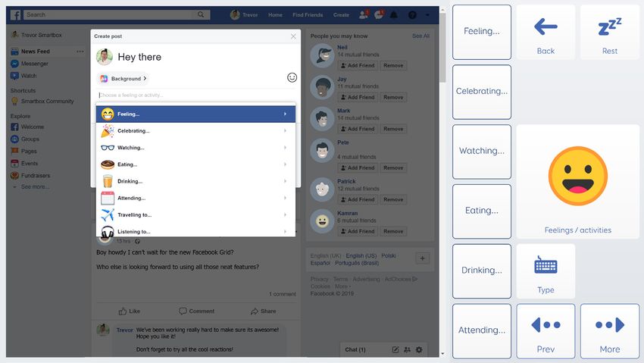Image resolution: width=644 pixels, height=363 pixels.
Task: Open the help question mark icon
Action: (412, 15)
